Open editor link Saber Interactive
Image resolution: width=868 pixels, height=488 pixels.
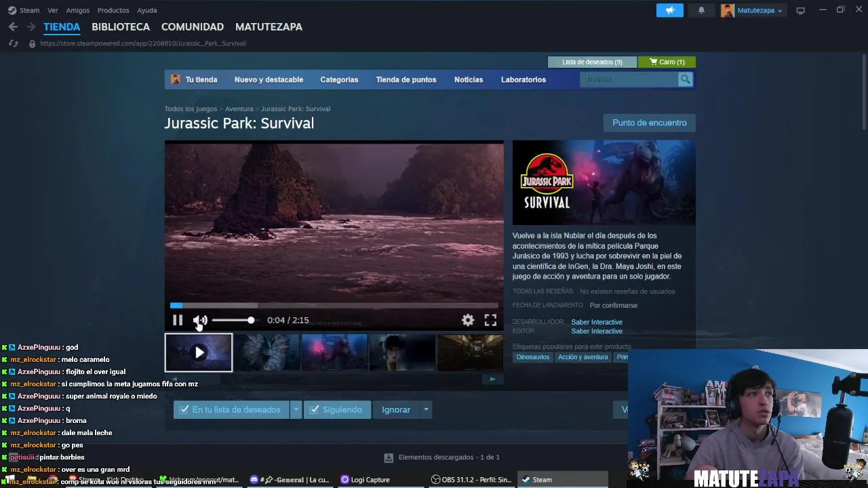pyautogui.click(x=597, y=331)
